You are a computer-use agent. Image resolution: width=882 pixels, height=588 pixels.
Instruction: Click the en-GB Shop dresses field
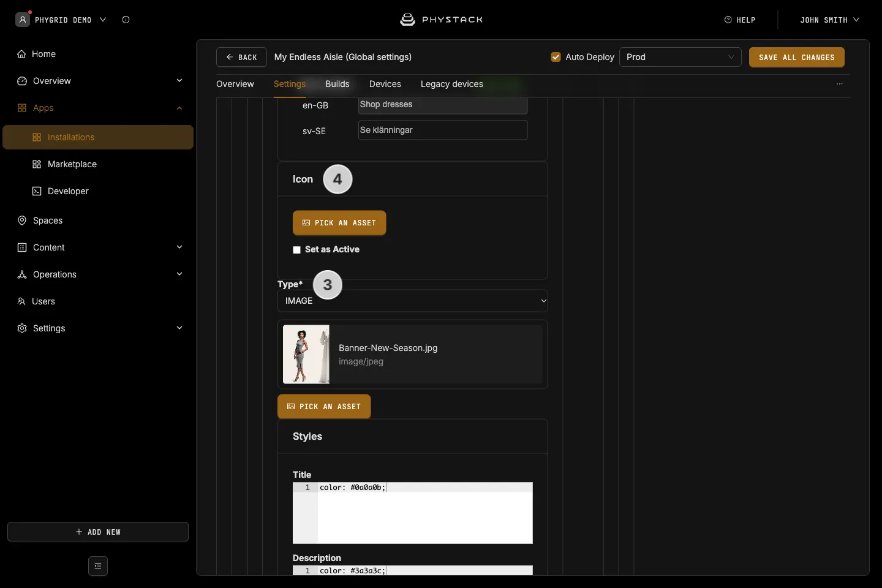(443, 105)
